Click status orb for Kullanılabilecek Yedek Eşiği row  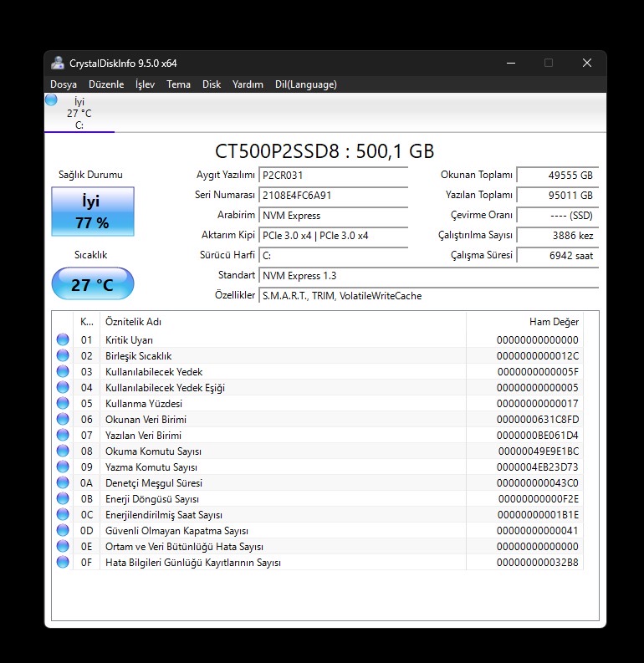[x=63, y=387]
